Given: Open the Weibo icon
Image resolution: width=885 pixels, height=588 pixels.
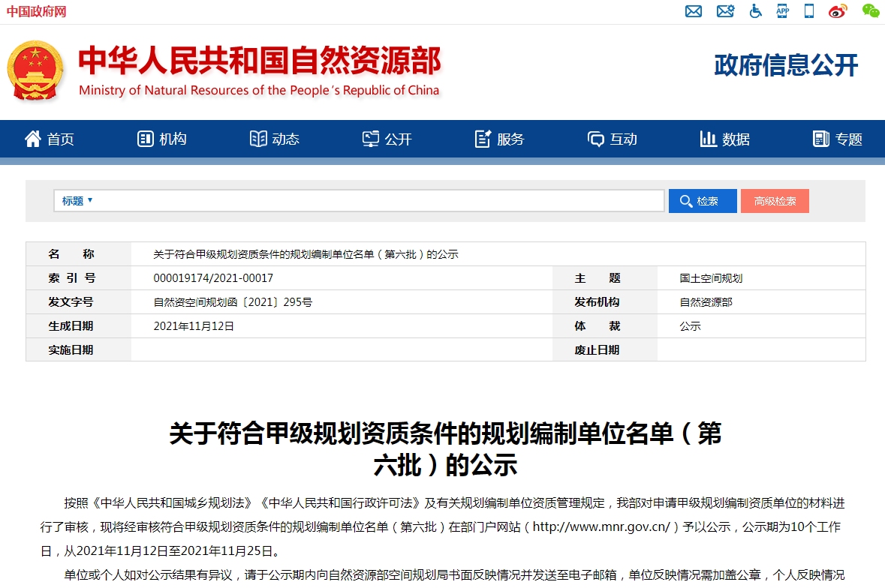Looking at the screenshot, I should click(838, 11).
